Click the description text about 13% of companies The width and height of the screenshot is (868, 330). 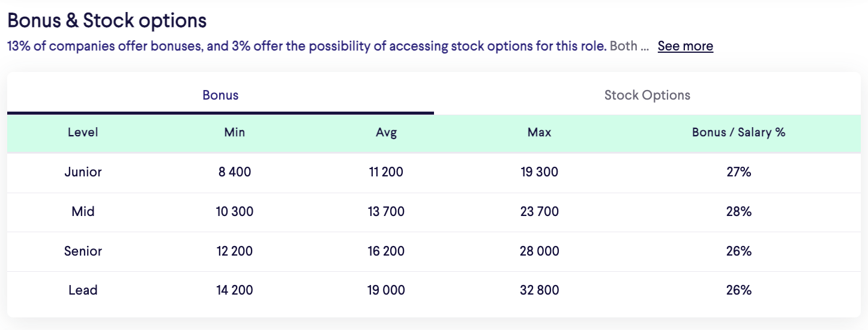coord(328,46)
